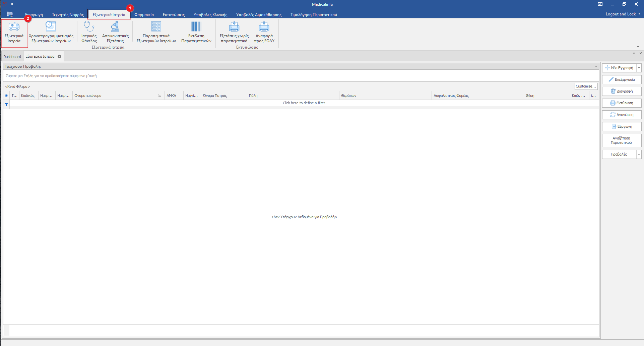This screenshot has width=644, height=346.
Task: Open Απεικονιστικές Εξετάσεις microscope icon
Action: pyautogui.click(x=115, y=32)
